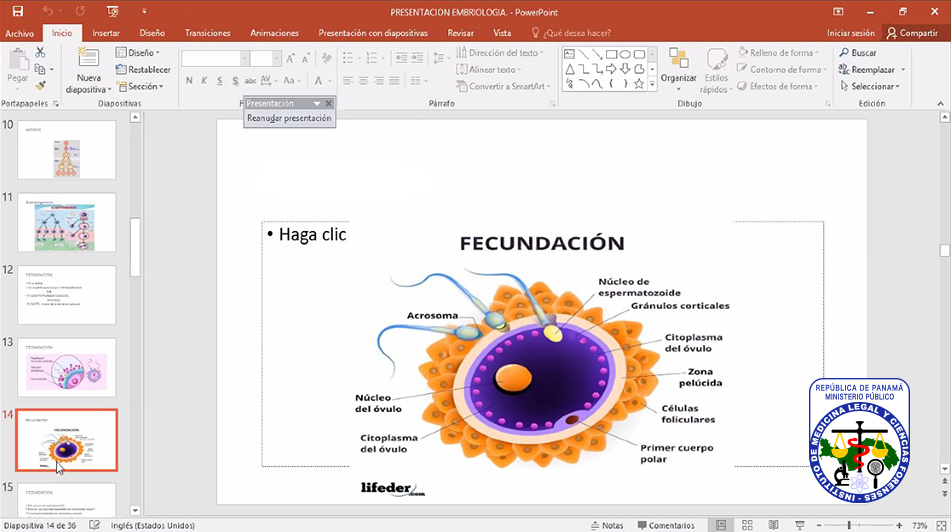Click Iniciar sesión

(x=850, y=33)
